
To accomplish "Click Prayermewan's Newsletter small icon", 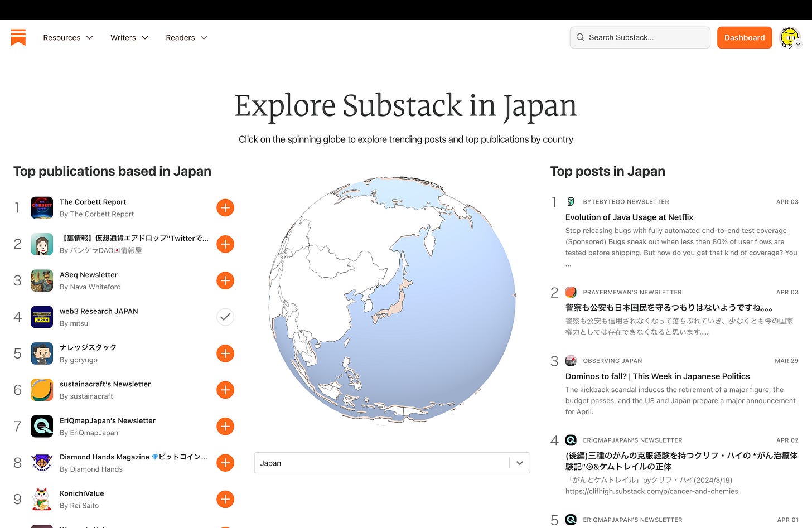I will tap(571, 292).
